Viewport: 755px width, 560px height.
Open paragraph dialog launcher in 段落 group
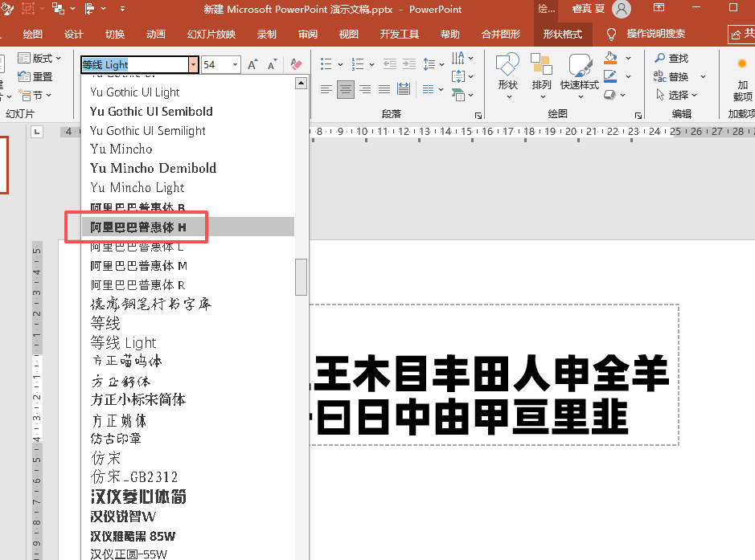pyautogui.click(x=478, y=116)
